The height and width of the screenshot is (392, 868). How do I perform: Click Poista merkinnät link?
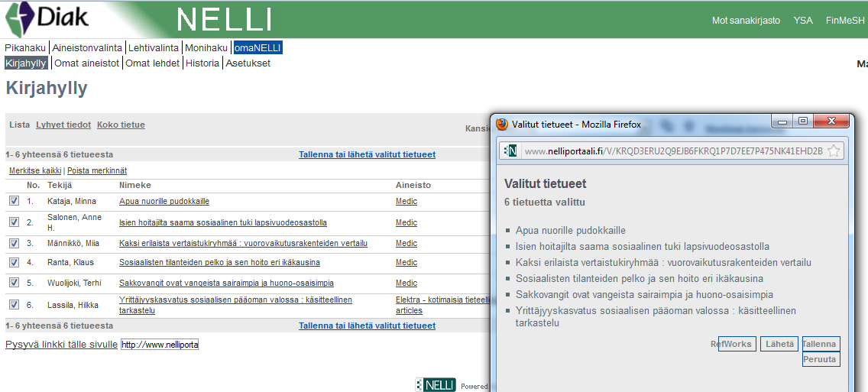[x=97, y=170]
